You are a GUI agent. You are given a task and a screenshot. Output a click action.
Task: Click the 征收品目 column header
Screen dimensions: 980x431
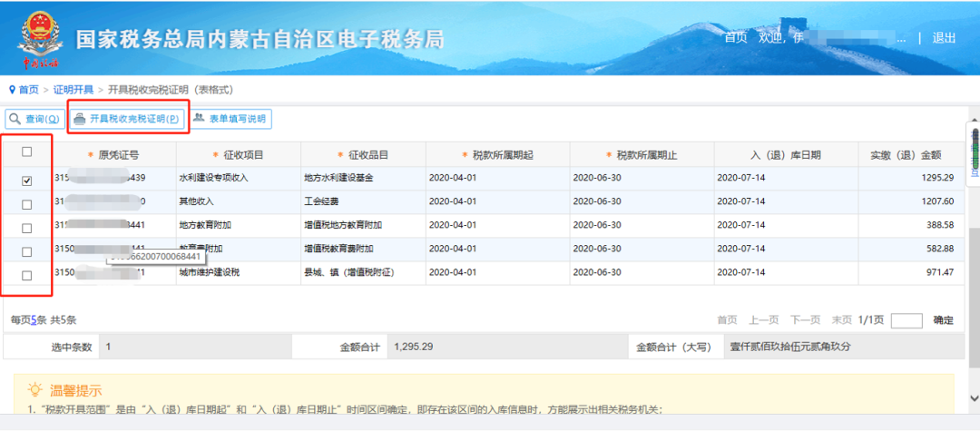point(363,155)
